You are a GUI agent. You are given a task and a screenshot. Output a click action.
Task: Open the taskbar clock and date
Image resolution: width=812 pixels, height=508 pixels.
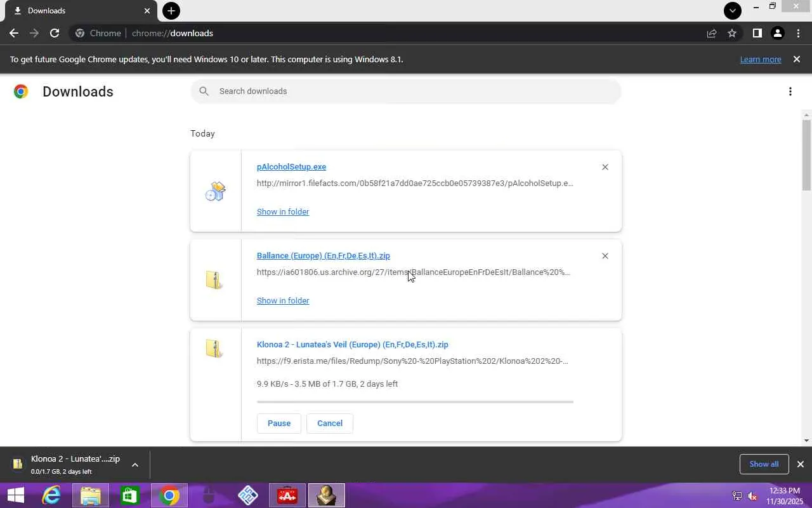(x=785, y=496)
